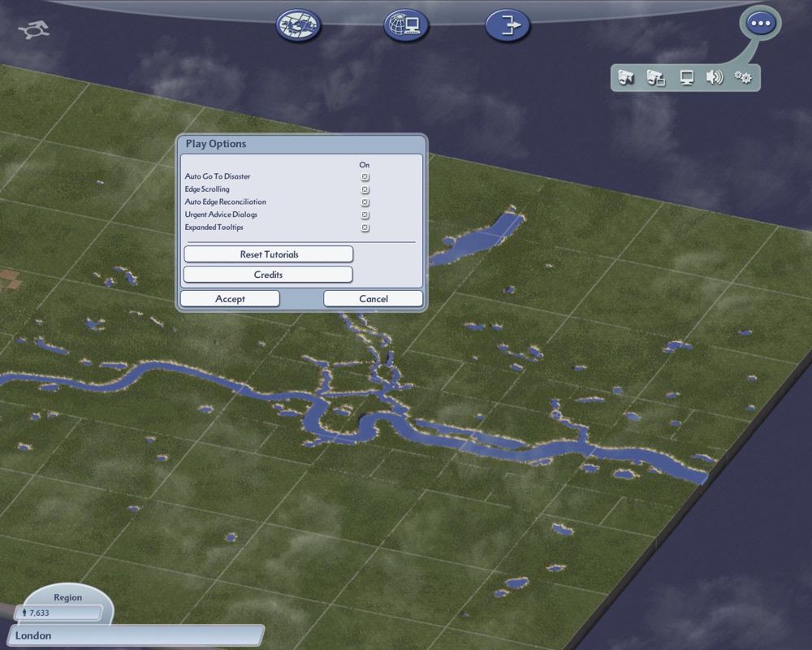Image resolution: width=812 pixels, height=650 pixels.
Task: Accept the Play Options changes
Action: click(x=230, y=298)
